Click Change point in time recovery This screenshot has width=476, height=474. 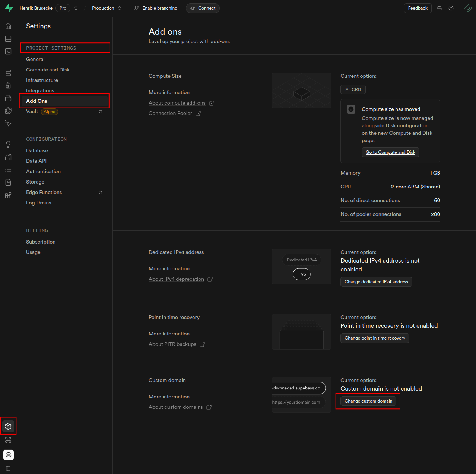375,338
